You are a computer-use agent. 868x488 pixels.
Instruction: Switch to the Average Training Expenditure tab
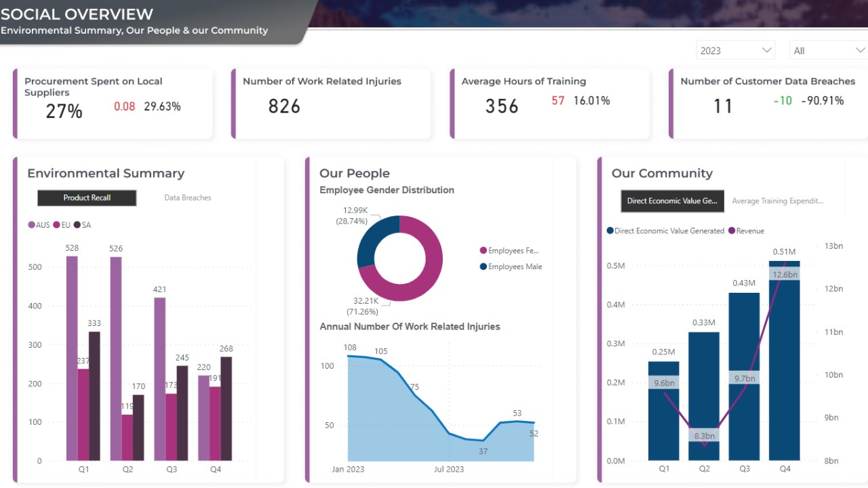(777, 201)
